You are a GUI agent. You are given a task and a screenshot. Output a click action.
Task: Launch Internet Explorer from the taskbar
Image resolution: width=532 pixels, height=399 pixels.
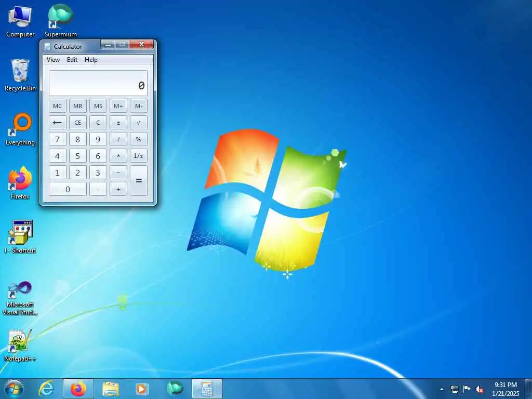click(46, 389)
